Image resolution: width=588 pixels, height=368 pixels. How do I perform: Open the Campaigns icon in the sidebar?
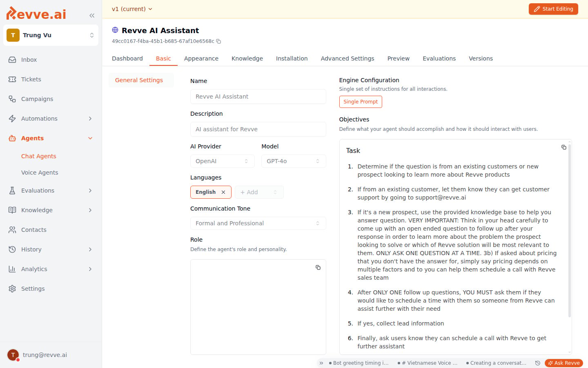coord(12,99)
